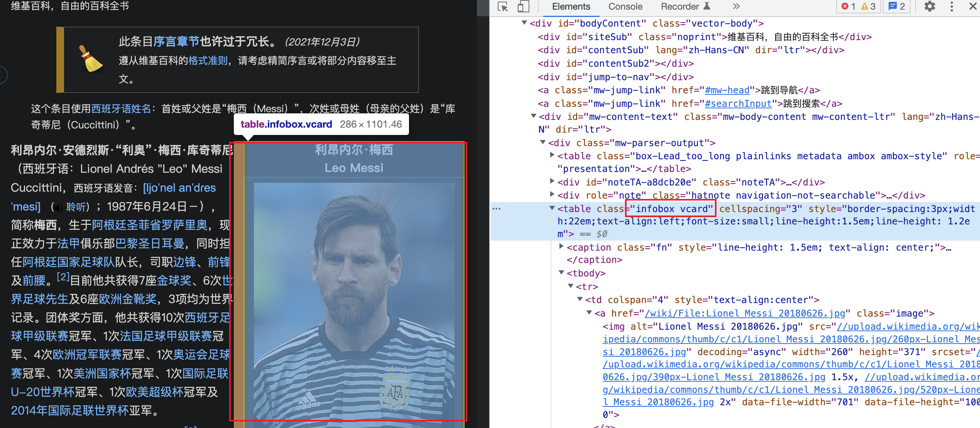Image resolution: width=980 pixels, height=428 pixels.
Task: Open the DevTools three-dot menu
Action: click(952, 7)
